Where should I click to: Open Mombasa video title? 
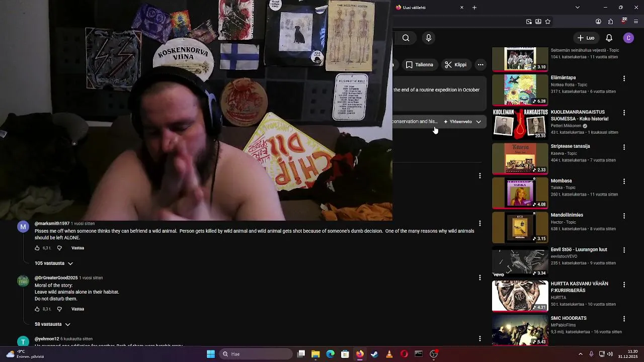(561, 181)
